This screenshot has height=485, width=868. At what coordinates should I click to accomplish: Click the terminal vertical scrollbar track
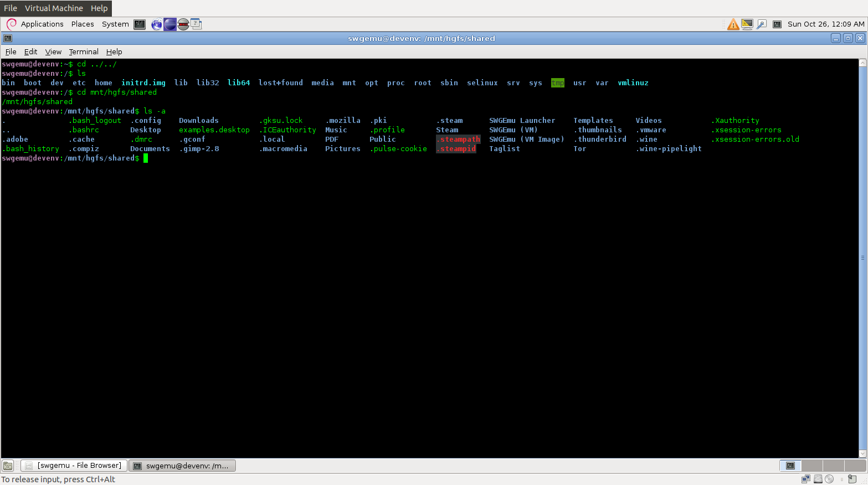point(862,258)
